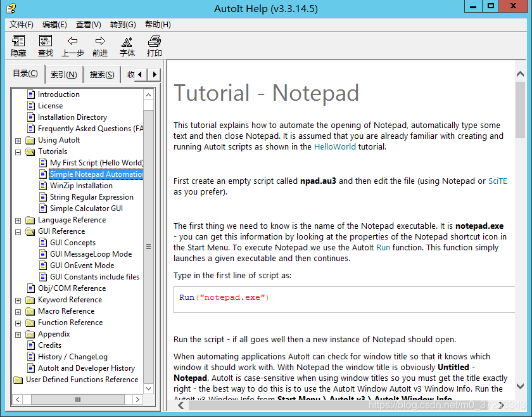Image resolution: width=532 pixels, height=417 pixels.
Task: Switch to the 搜索(S) Search tab
Action: (102, 74)
